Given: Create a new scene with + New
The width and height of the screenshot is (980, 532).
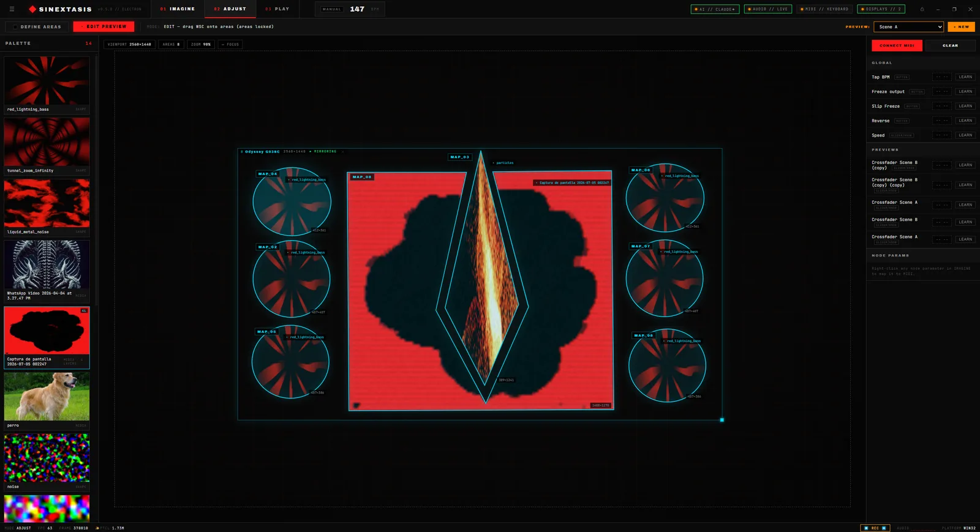Looking at the screenshot, I should (x=961, y=27).
